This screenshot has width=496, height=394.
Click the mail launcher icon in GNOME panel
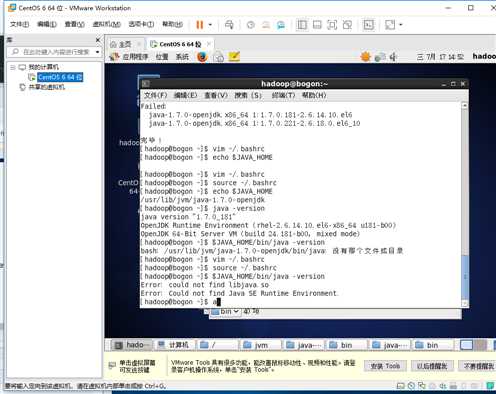[218, 57]
